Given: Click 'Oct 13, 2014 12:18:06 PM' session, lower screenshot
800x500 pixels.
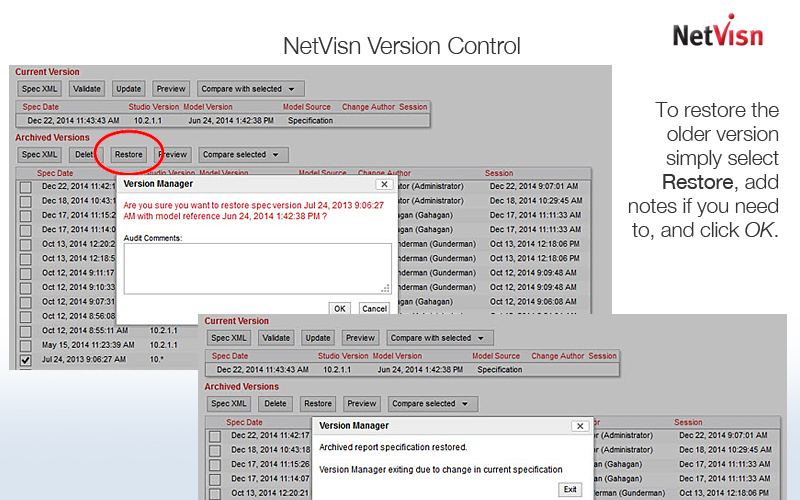Looking at the screenshot, I should point(724,493).
